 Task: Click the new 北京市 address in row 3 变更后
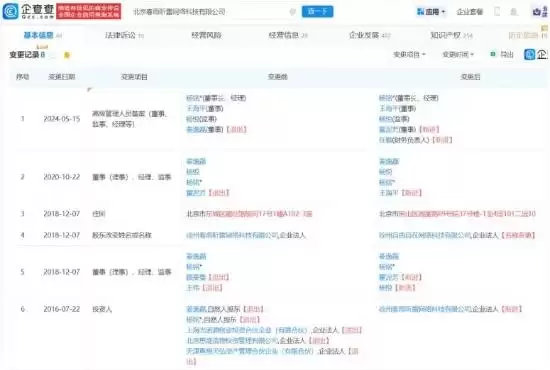coord(457,214)
